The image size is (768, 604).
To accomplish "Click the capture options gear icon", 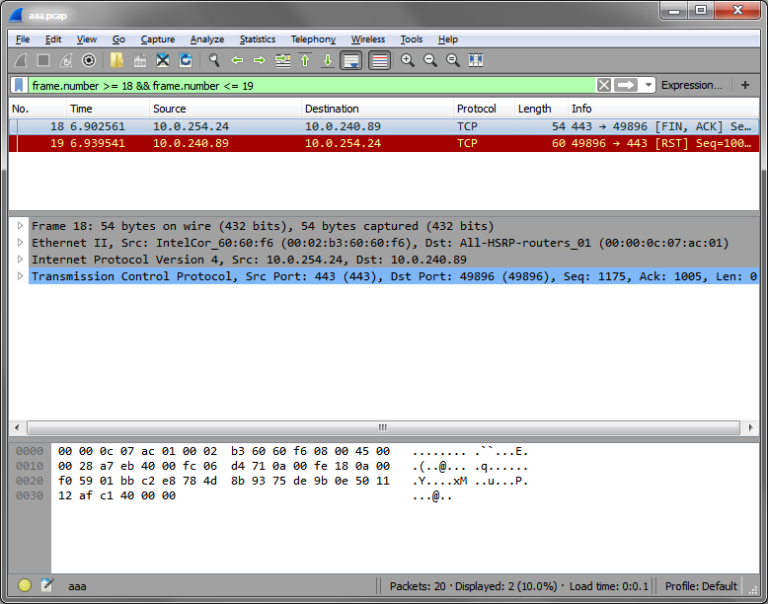I will tap(89, 60).
